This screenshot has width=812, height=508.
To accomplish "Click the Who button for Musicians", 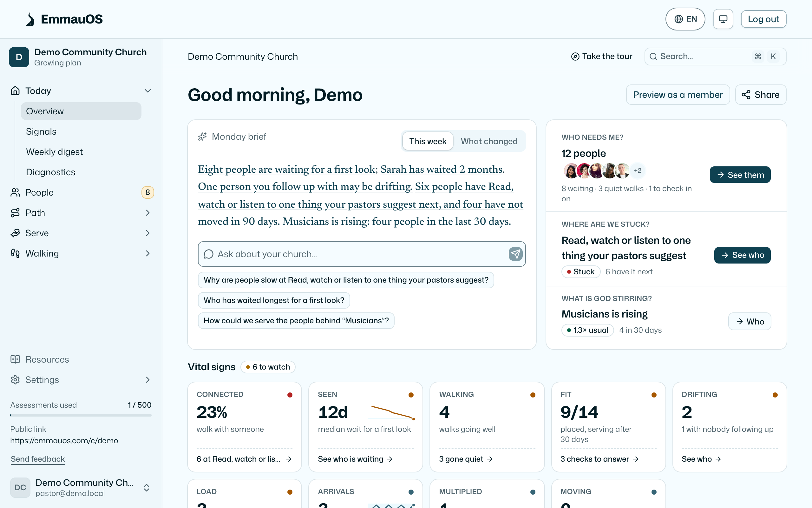I will pyautogui.click(x=750, y=322).
